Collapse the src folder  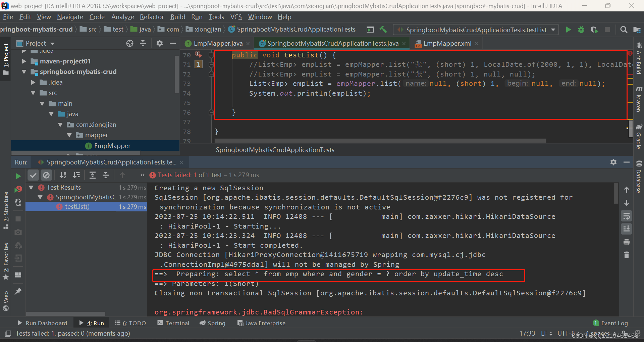pyautogui.click(x=33, y=93)
